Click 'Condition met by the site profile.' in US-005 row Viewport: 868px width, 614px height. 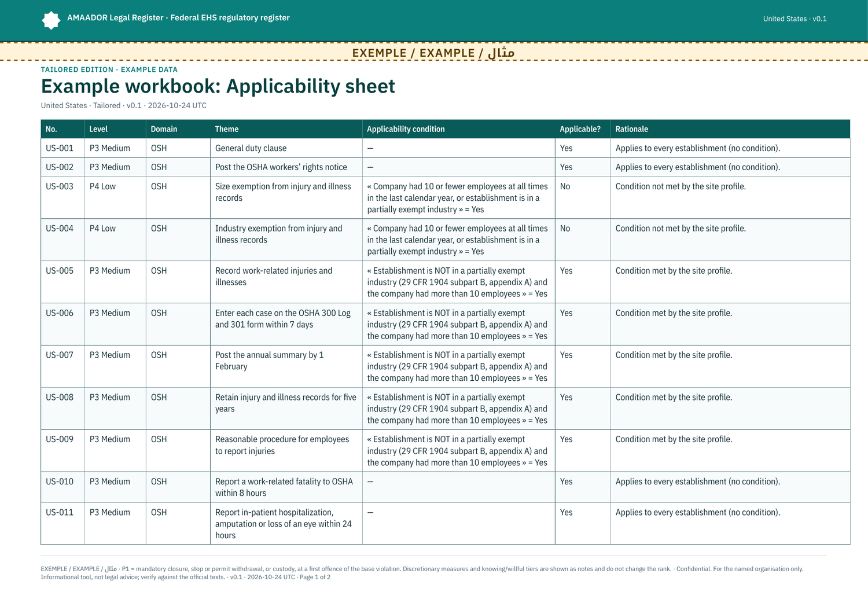[674, 271]
